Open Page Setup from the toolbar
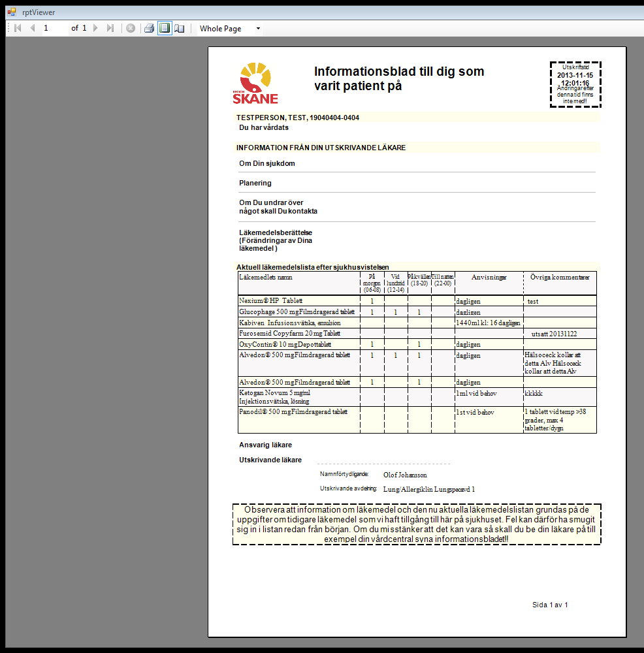Screen dimensions: 644x653 180,28
